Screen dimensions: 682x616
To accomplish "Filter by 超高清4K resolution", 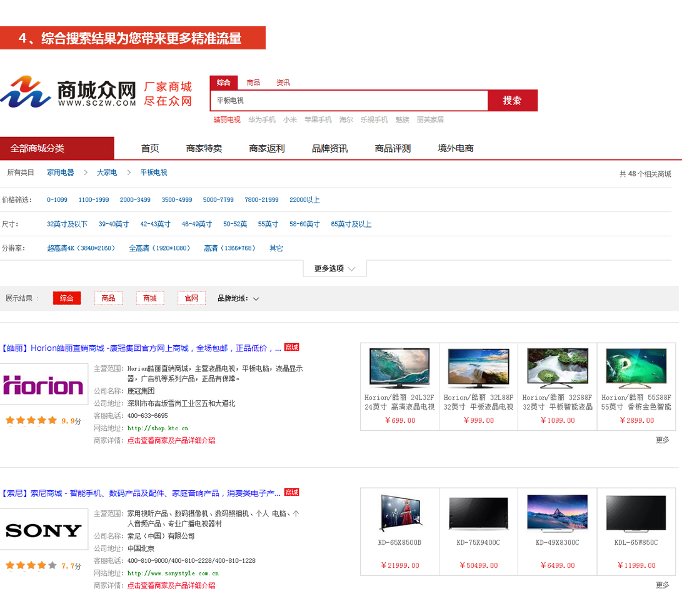I will (81, 248).
